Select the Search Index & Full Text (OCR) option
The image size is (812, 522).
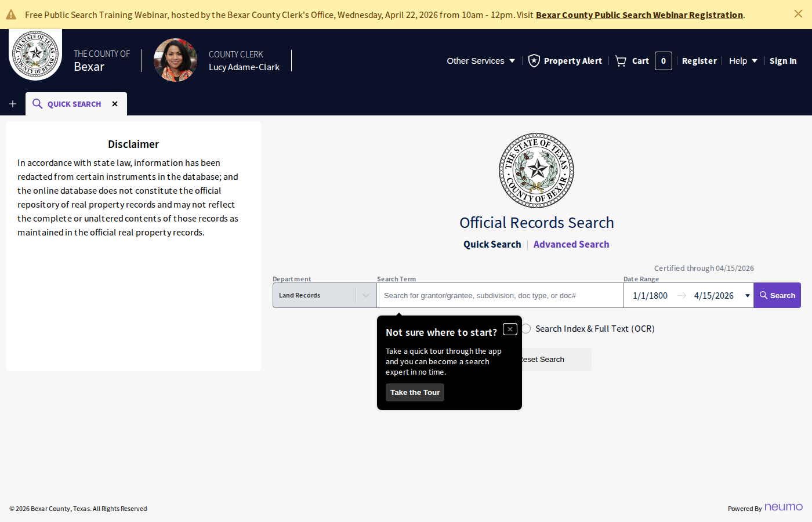(525, 328)
